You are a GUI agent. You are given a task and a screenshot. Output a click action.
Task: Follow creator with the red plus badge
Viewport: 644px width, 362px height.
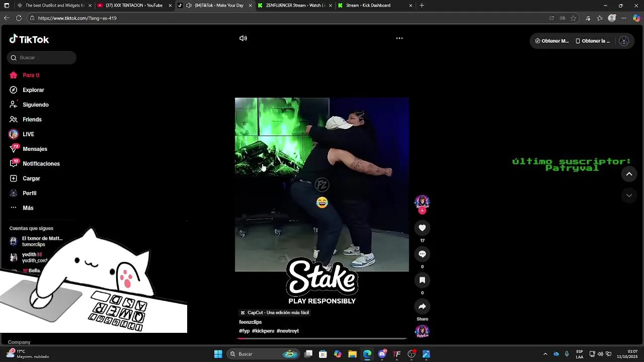422,211
